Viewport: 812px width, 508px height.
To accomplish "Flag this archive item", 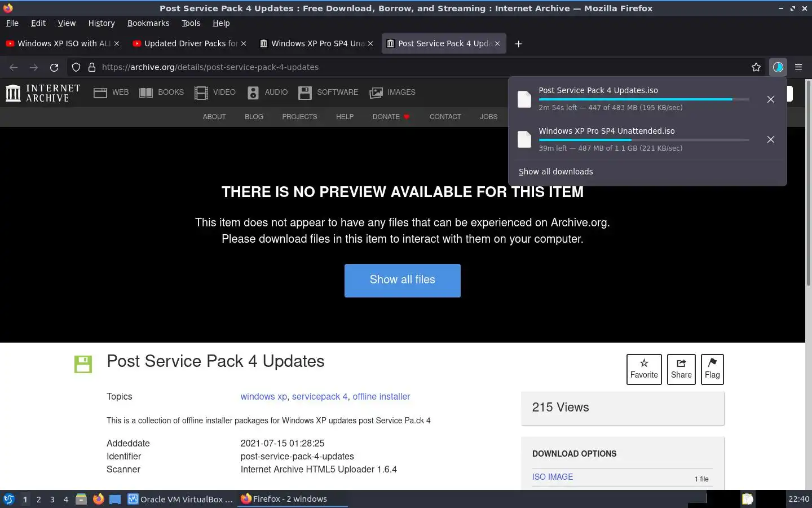I will [712, 369].
